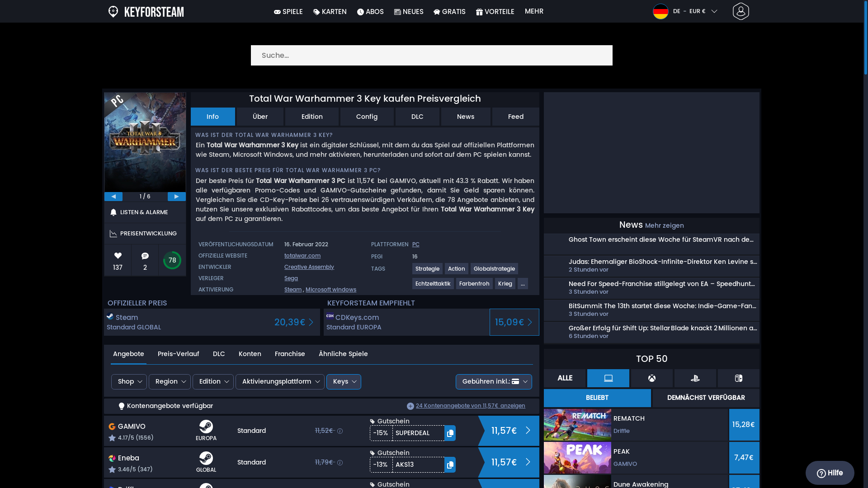The height and width of the screenshot is (488, 868).
Task: Open Preisentwicklung price chart
Action: (x=145, y=234)
